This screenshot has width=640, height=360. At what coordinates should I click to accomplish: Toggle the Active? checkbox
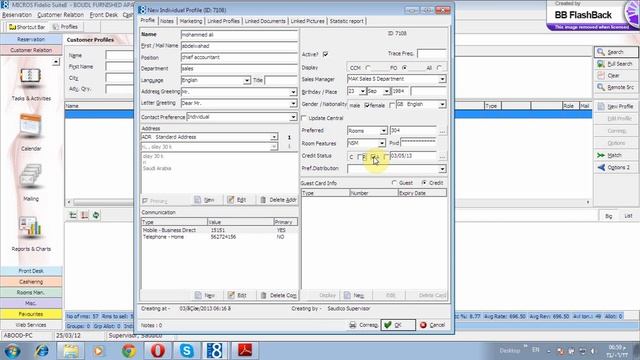[325, 54]
